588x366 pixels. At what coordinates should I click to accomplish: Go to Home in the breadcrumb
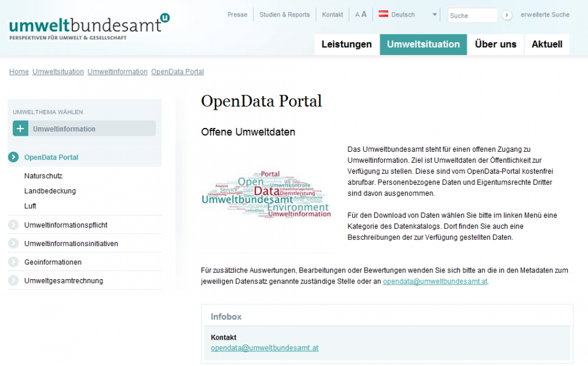pos(19,72)
